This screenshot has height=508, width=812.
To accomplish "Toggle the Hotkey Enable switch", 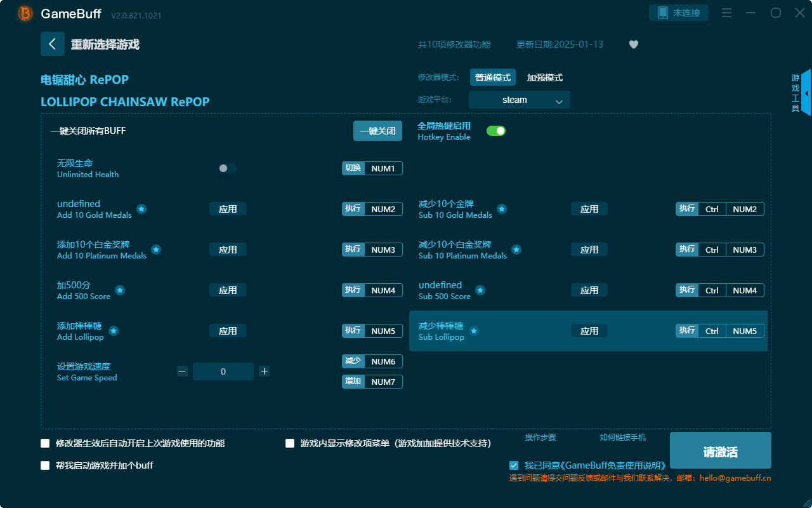I will (x=495, y=130).
